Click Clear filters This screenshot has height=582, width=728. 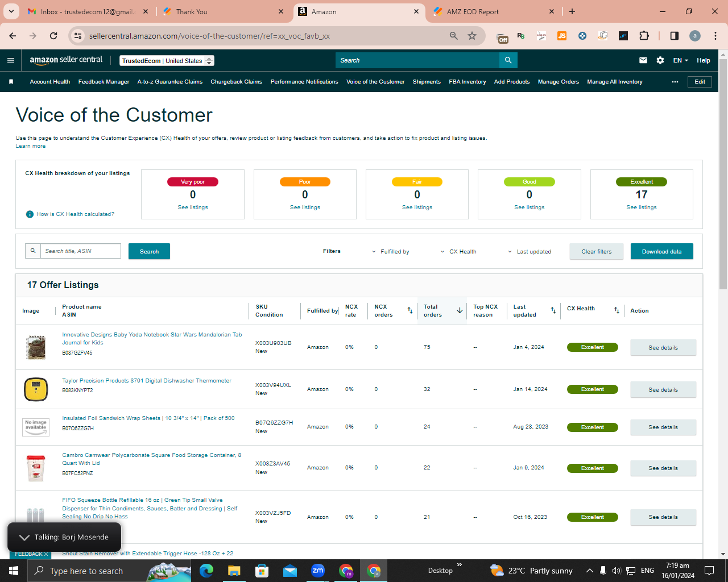click(597, 251)
